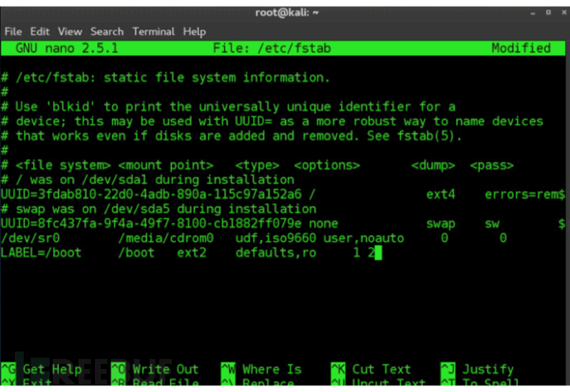The height and width of the screenshot is (392, 570).
Task: Click the '<type>' column header
Action: tap(258, 165)
